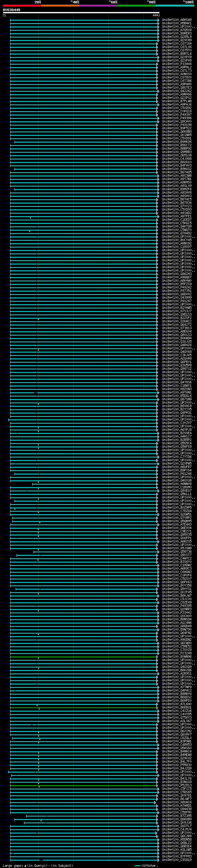This screenshot has height=868, width=197.
Task: Select the UniRef100_A6YPJ8 label
Action: (176, 430)
